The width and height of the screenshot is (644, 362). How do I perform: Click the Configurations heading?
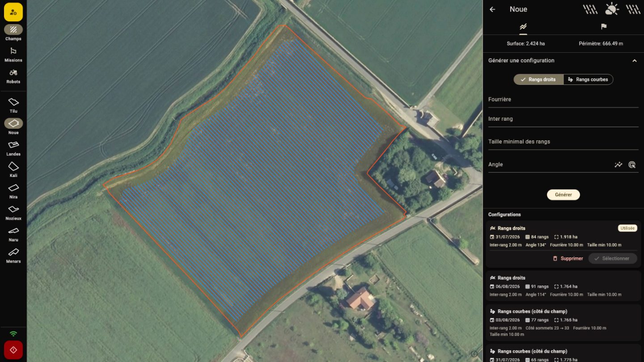504,215
